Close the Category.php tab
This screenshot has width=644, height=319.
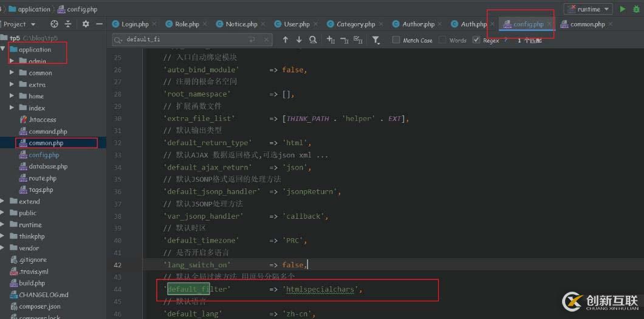coord(382,24)
